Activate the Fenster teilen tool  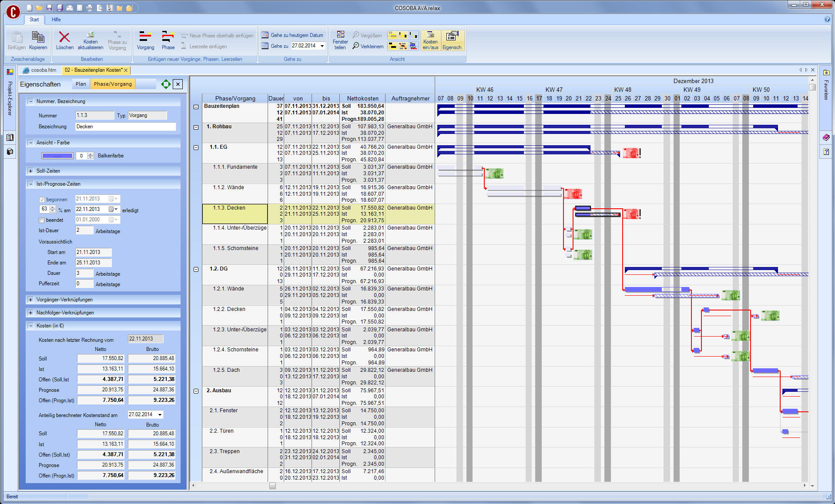click(x=340, y=40)
